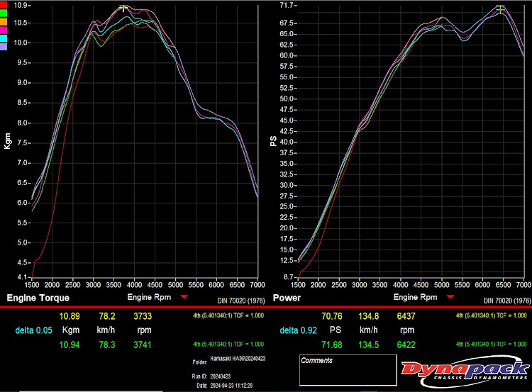
Task: Click the Engine Torque graph title
Action: pyautogui.click(x=38, y=298)
